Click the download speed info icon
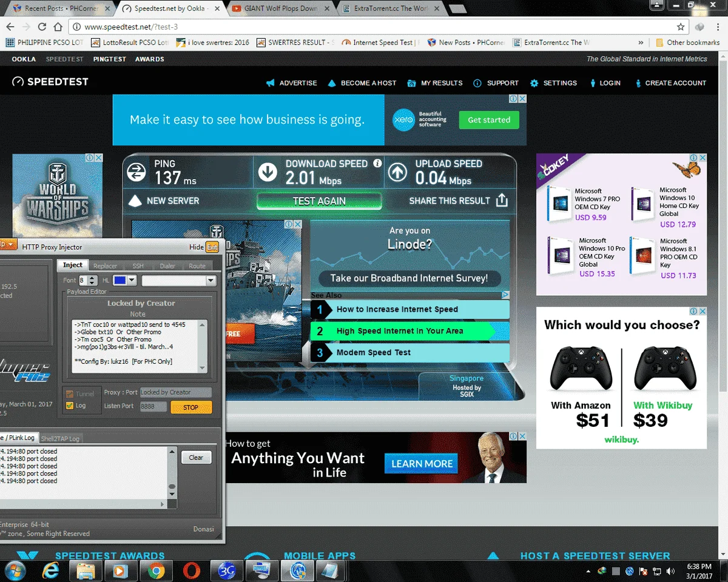Viewport: 728px width, 582px height. coord(377,163)
